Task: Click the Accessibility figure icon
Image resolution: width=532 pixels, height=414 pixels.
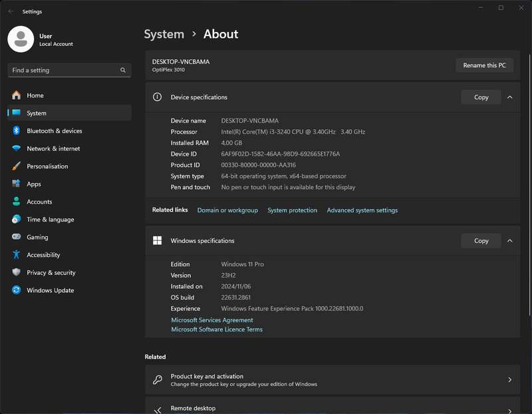Action: (16, 254)
